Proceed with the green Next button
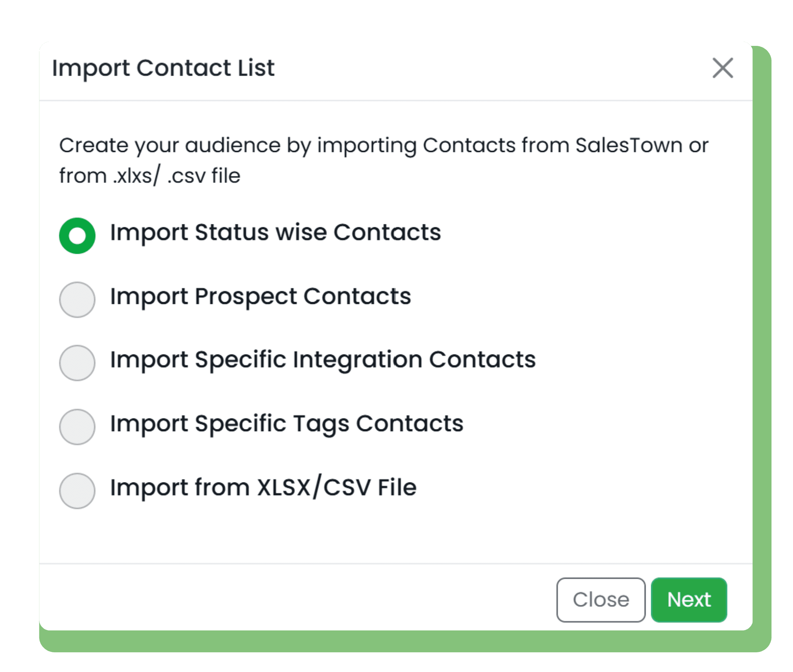The image size is (793, 672). coord(689,600)
